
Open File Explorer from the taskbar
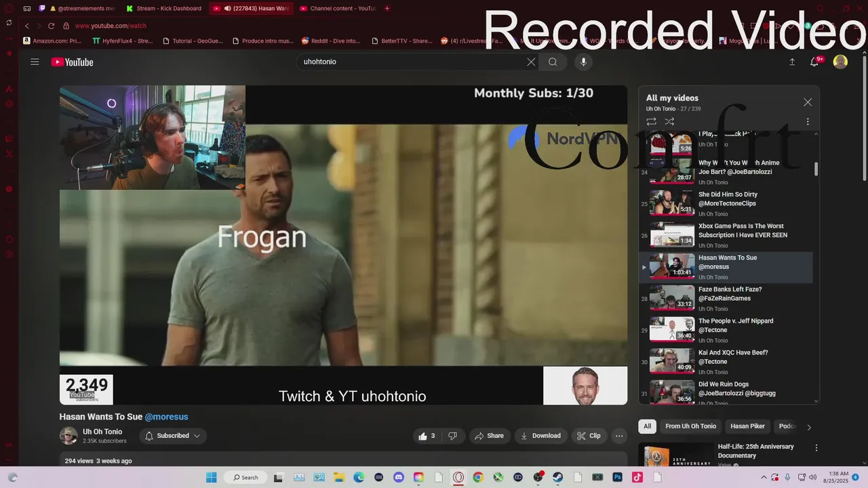tap(339, 477)
